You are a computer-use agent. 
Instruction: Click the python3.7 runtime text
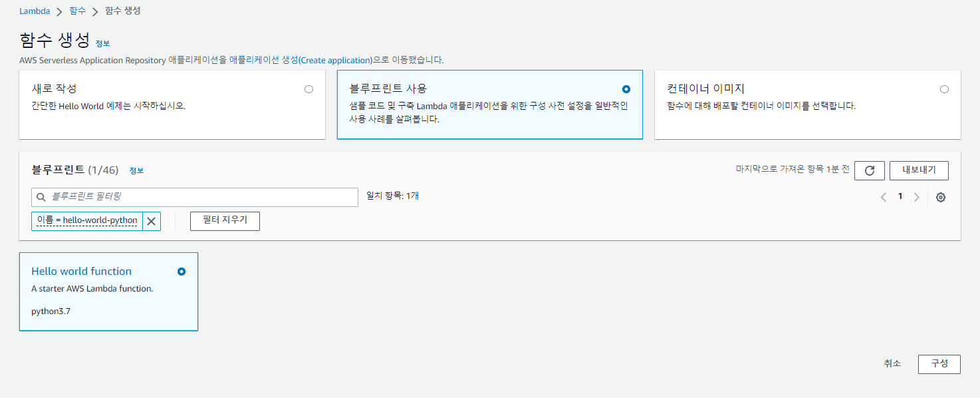(51, 311)
